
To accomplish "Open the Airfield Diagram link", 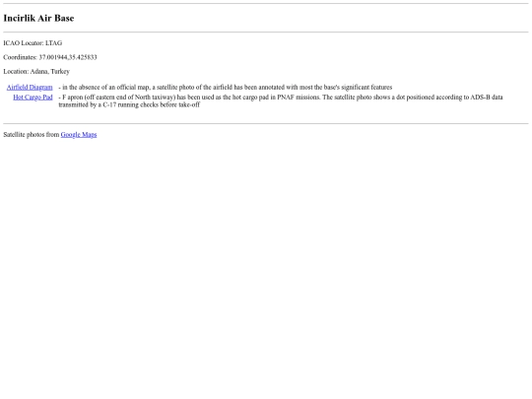I will coord(30,88).
